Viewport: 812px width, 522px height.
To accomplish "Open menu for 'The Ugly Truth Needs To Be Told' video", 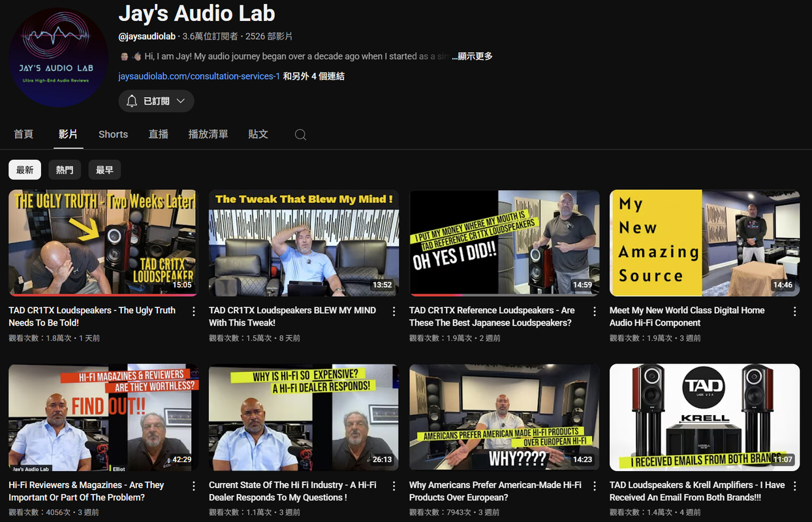I will pyautogui.click(x=194, y=312).
